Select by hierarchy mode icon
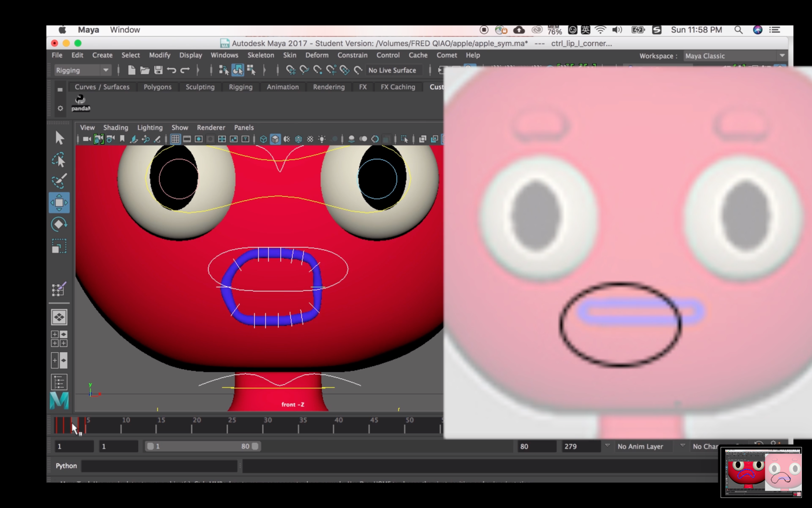812x508 pixels. click(x=223, y=70)
